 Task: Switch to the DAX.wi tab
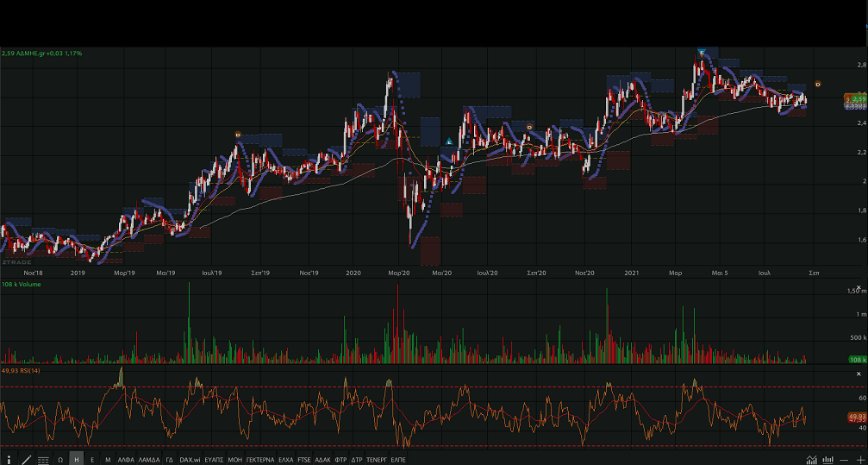(x=190, y=460)
